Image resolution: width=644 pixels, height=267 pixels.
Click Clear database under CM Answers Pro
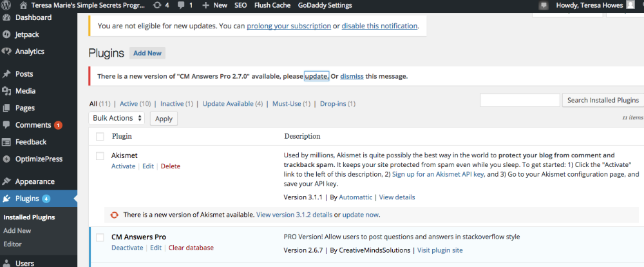point(191,248)
